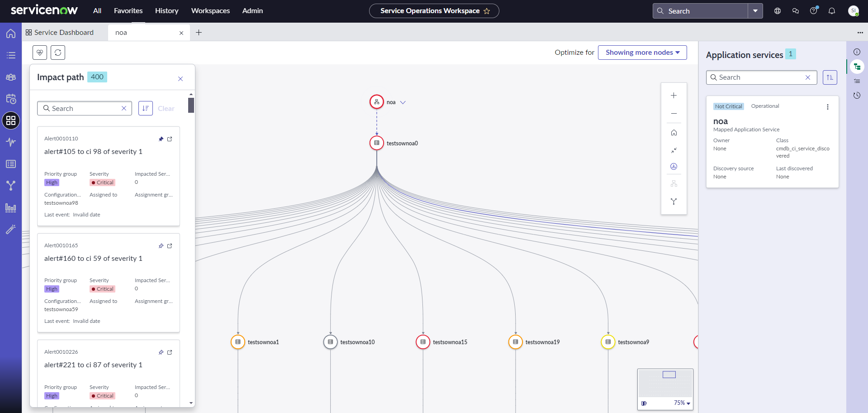Viewport: 868px width, 413px height.
Task: Click the fork layout icon in map controls
Action: 674,202
